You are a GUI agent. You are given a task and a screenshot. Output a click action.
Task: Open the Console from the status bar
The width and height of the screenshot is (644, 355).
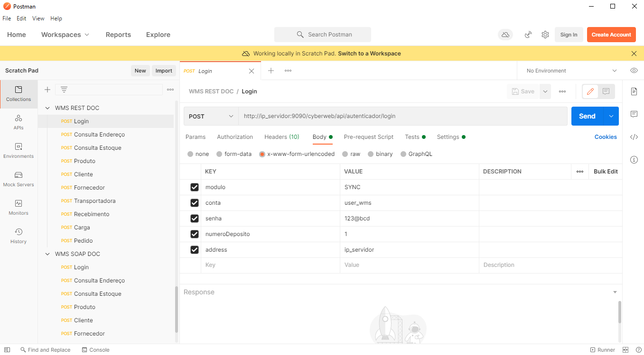[x=95, y=350]
